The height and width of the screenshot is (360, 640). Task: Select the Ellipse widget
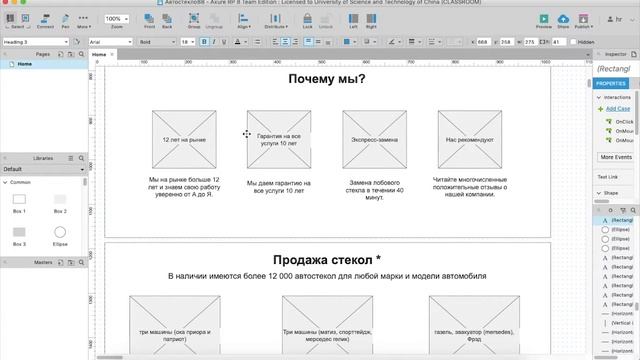click(x=60, y=236)
